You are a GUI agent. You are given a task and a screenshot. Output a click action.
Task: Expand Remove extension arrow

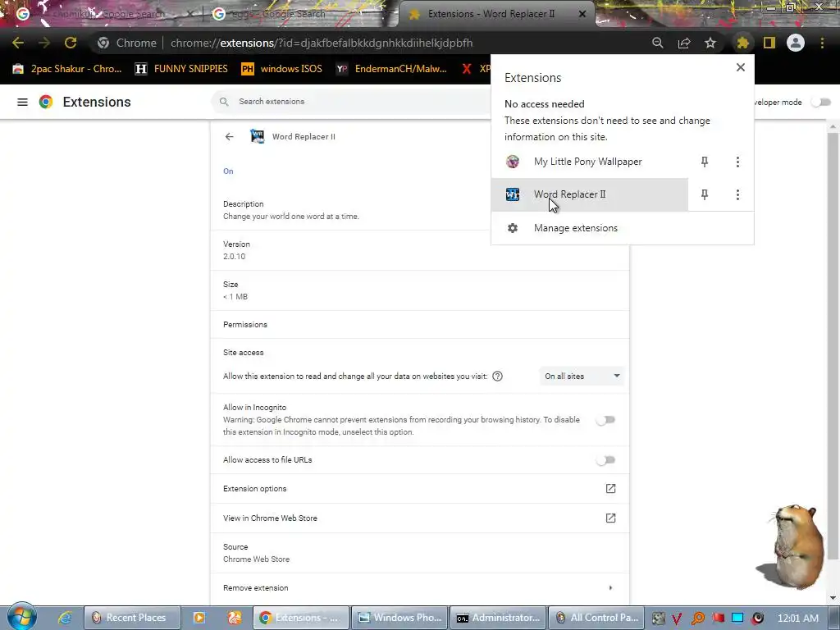coord(610,587)
